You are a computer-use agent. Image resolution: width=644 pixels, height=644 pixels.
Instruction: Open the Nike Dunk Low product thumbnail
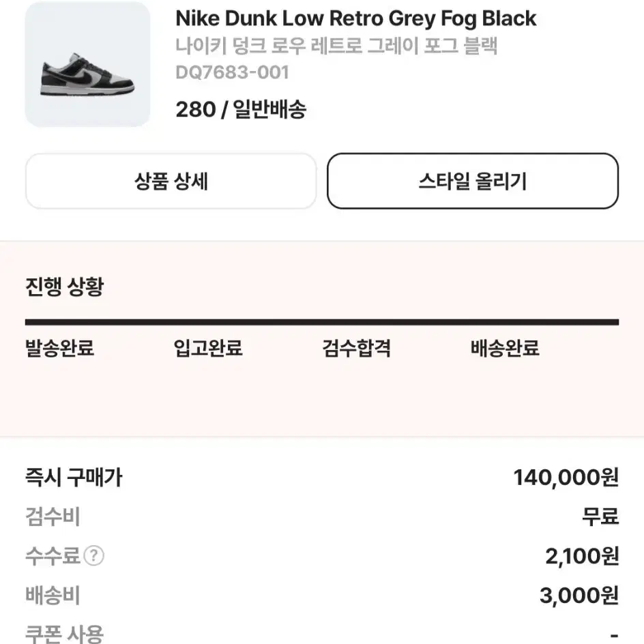(x=87, y=64)
